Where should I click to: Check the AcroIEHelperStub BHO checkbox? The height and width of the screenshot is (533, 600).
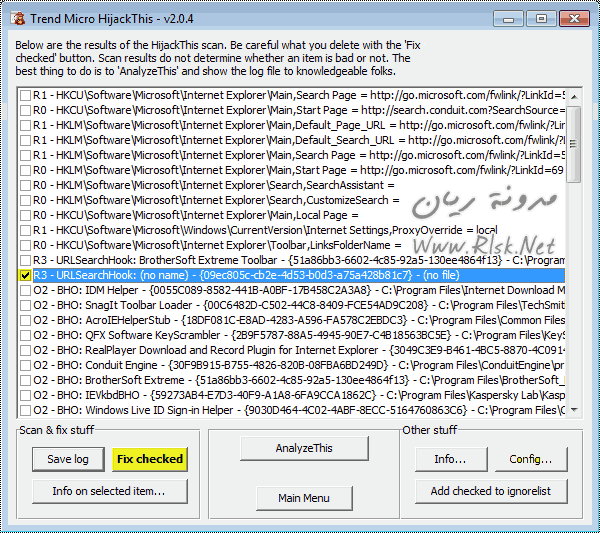[25, 320]
